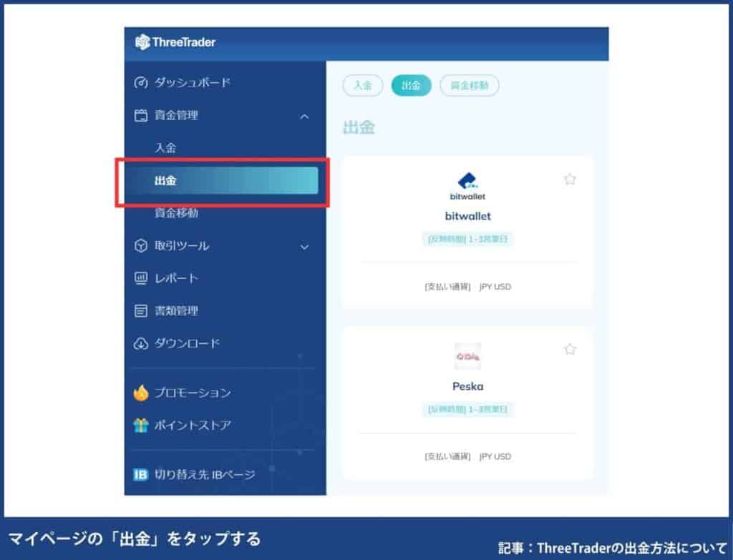Go to ダッシュボード

(x=192, y=83)
